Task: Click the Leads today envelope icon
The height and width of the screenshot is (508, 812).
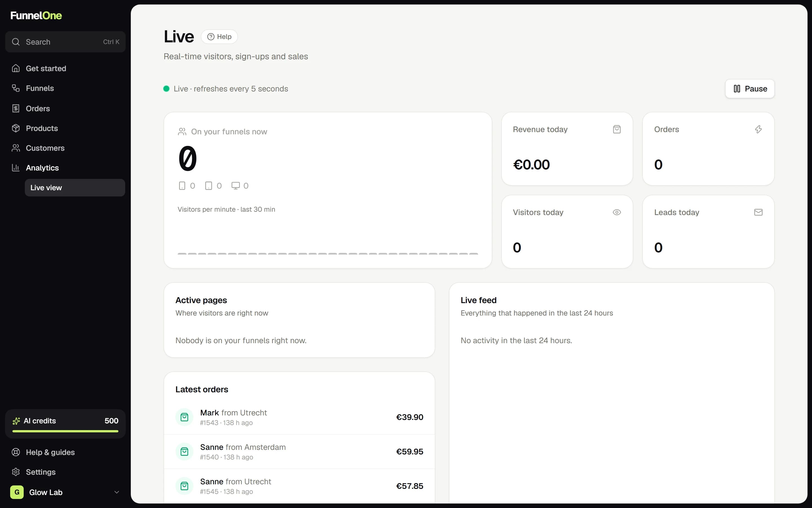Action: point(758,212)
